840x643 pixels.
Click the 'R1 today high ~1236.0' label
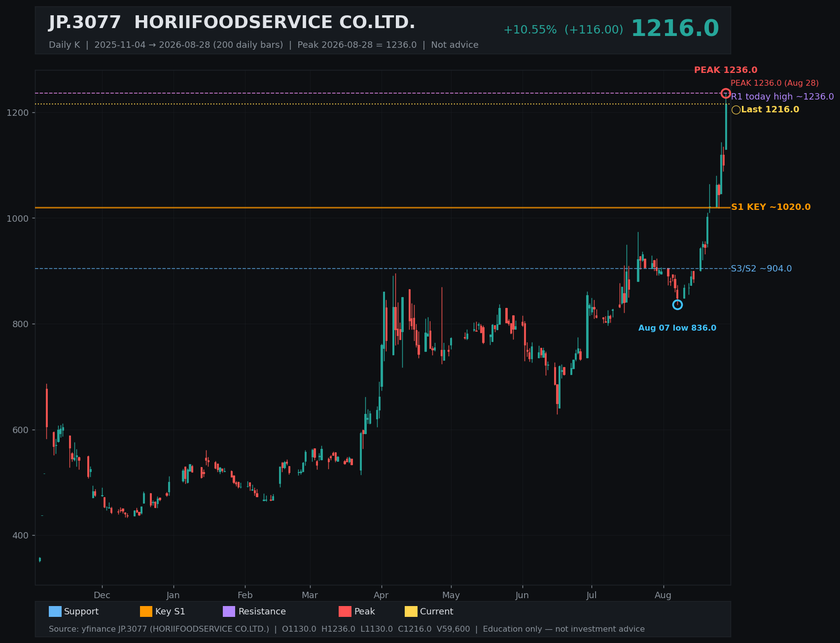pos(782,97)
